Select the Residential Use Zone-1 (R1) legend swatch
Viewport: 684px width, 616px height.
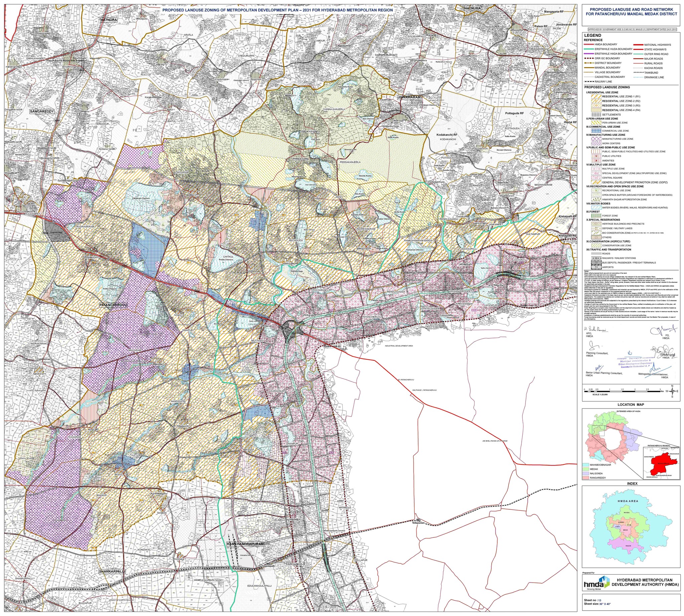tap(596, 97)
